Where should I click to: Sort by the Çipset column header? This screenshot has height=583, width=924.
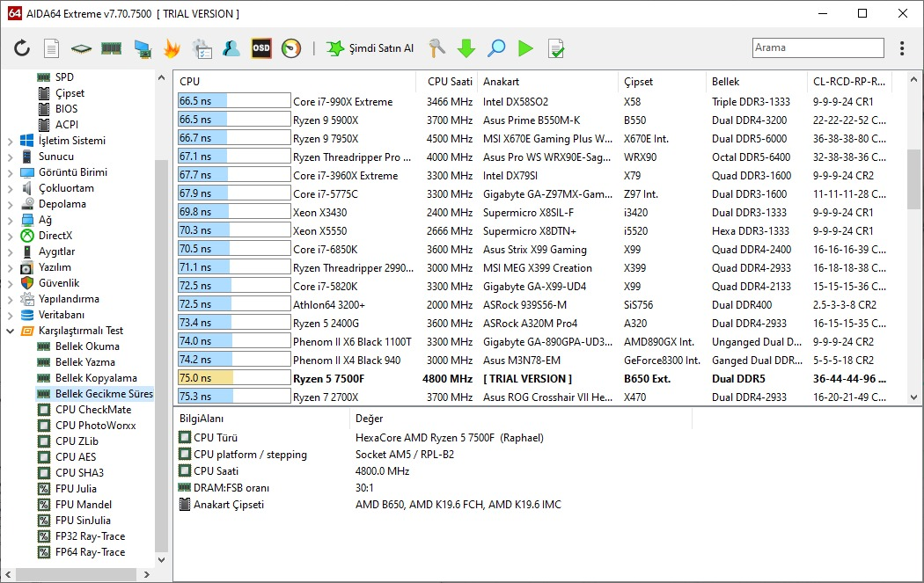(x=661, y=82)
